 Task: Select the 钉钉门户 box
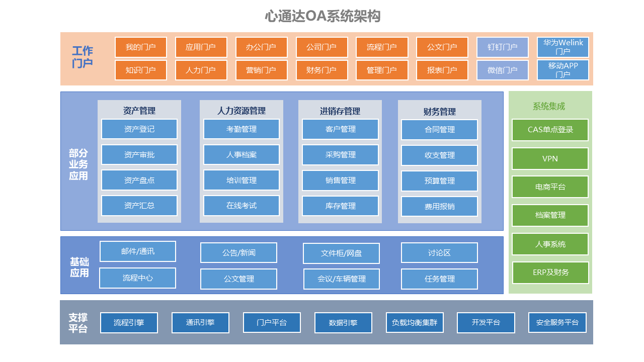point(503,47)
